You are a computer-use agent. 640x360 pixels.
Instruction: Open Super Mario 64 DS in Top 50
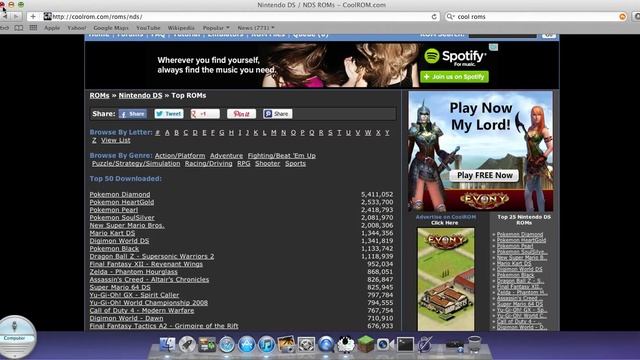pos(120,287)
